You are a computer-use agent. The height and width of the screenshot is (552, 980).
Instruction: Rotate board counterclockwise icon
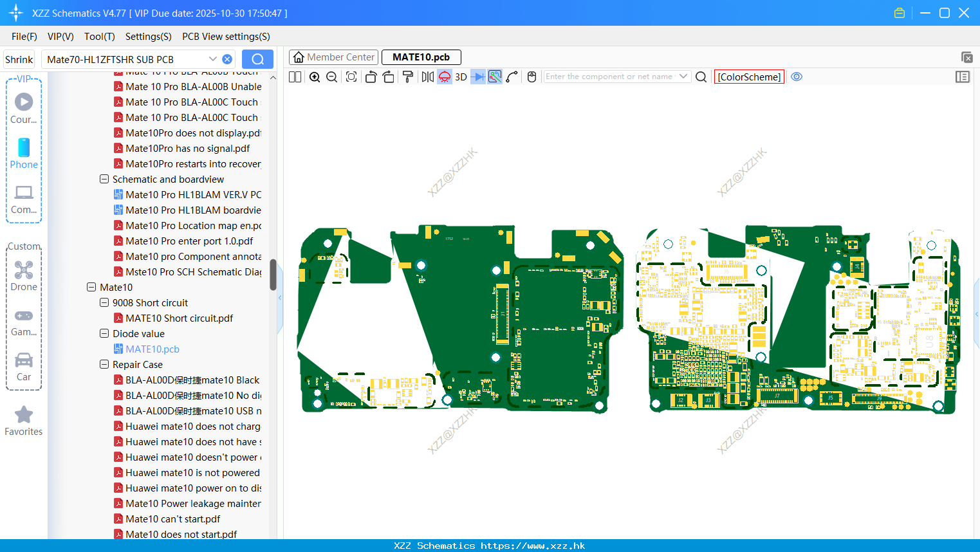coord(371,77)
